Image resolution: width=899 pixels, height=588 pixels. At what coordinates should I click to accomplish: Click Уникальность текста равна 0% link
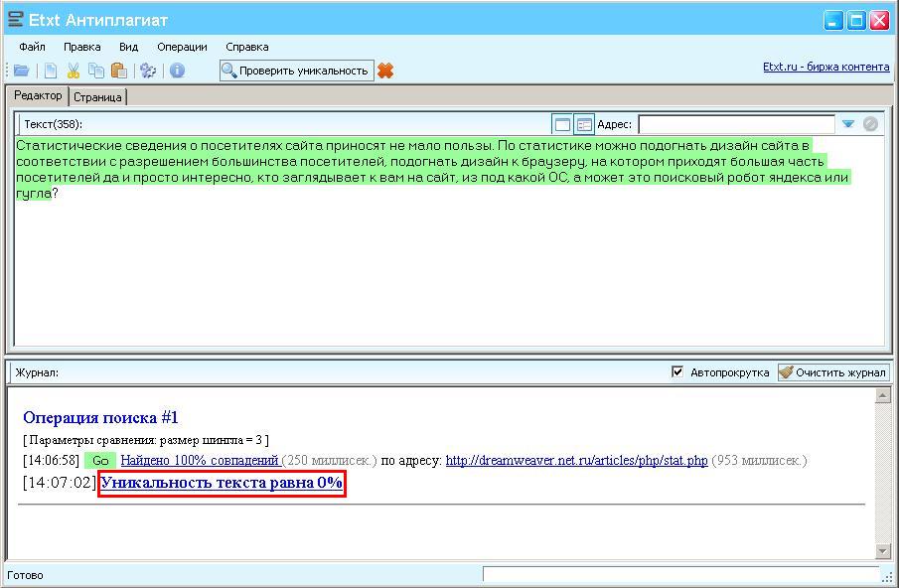[222, 483]
